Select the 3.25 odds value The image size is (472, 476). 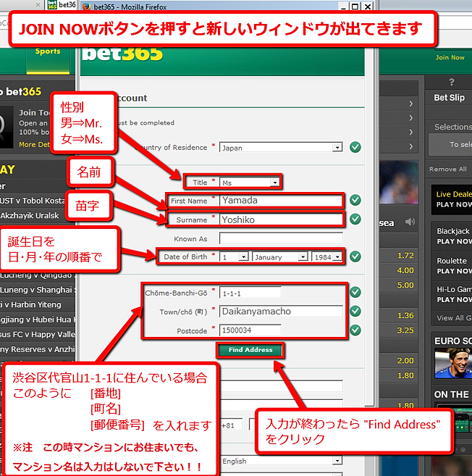(405, 330)
